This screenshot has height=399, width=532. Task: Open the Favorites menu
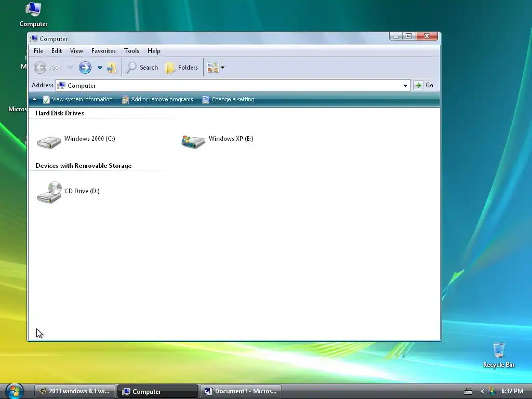click(103, 51)
